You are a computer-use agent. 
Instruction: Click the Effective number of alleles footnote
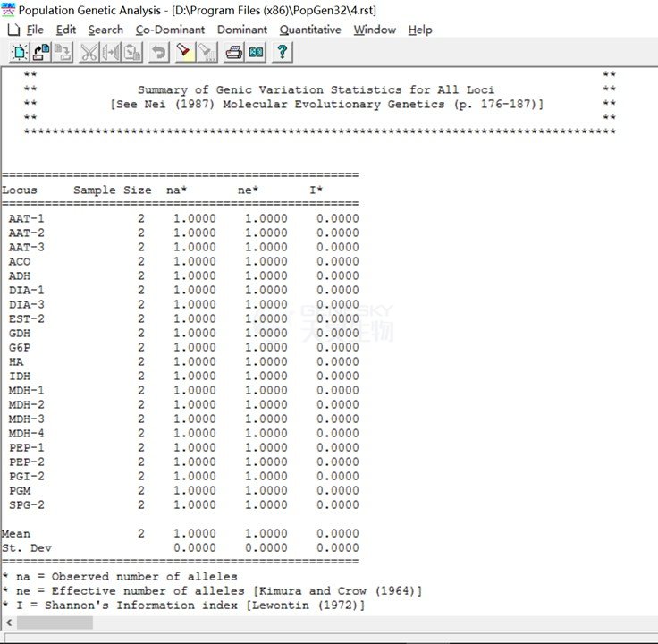click(212, 591)
